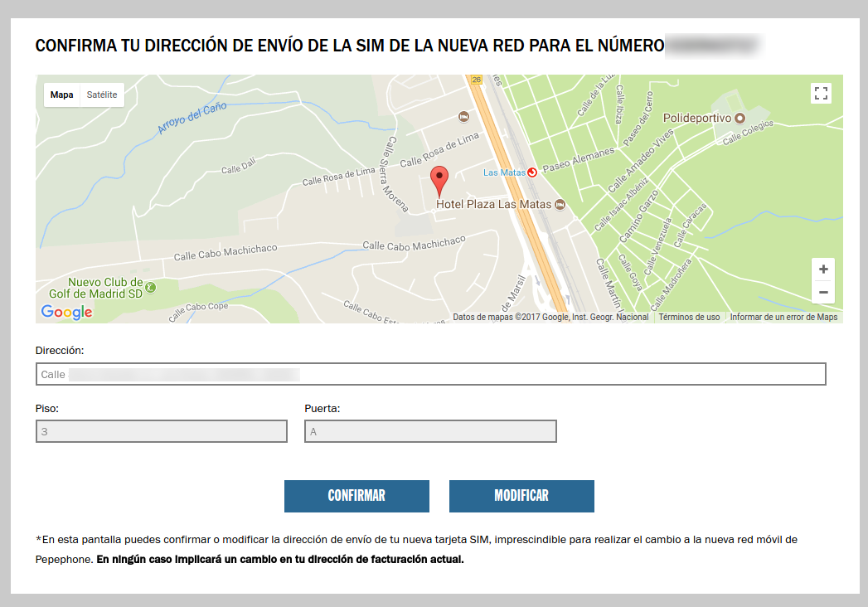
Task: Zoom out the map with minus button
Action: point(823,293)
